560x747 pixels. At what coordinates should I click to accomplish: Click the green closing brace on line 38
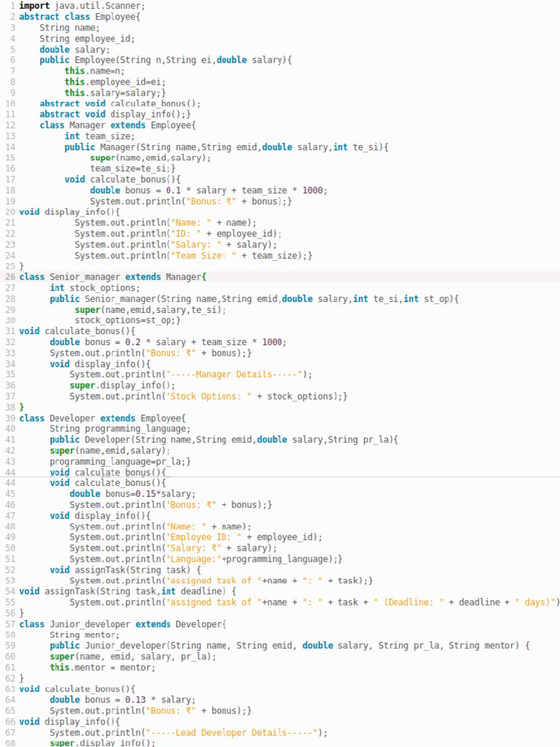point(21,407)
